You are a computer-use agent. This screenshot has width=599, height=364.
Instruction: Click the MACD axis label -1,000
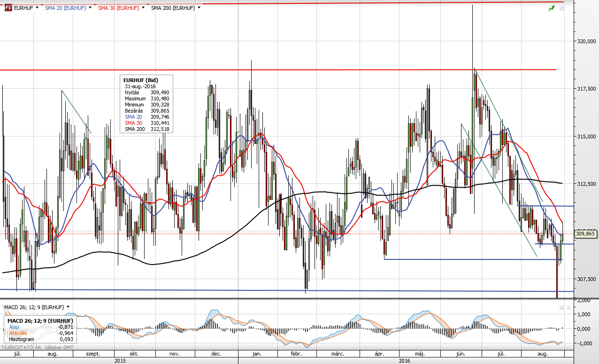[x=585, y=343]
